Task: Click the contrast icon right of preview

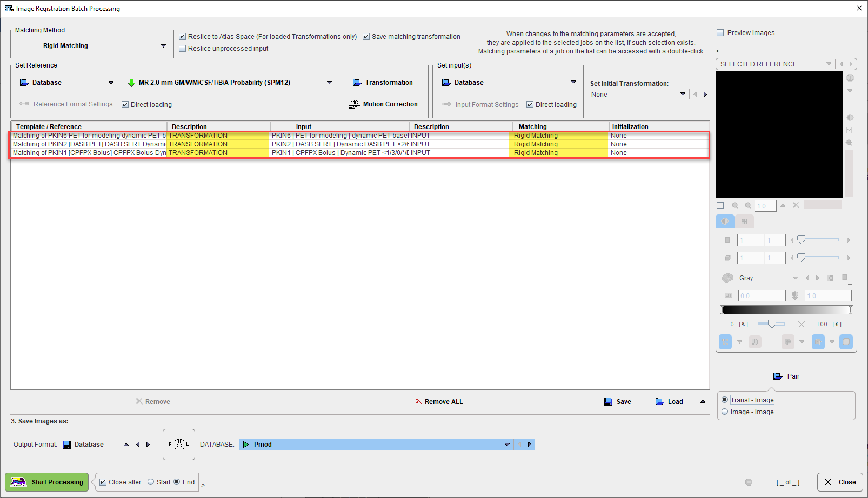Action: click(850, 117)
